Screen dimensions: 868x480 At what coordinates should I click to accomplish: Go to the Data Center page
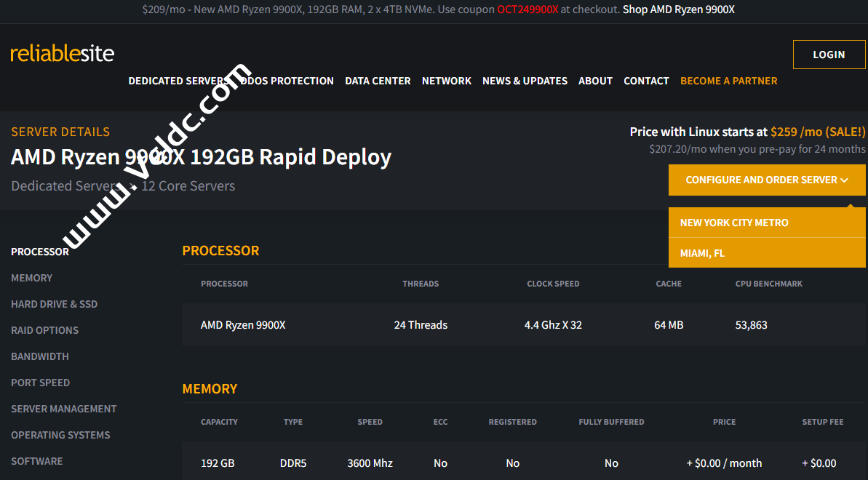pos(378,81)
